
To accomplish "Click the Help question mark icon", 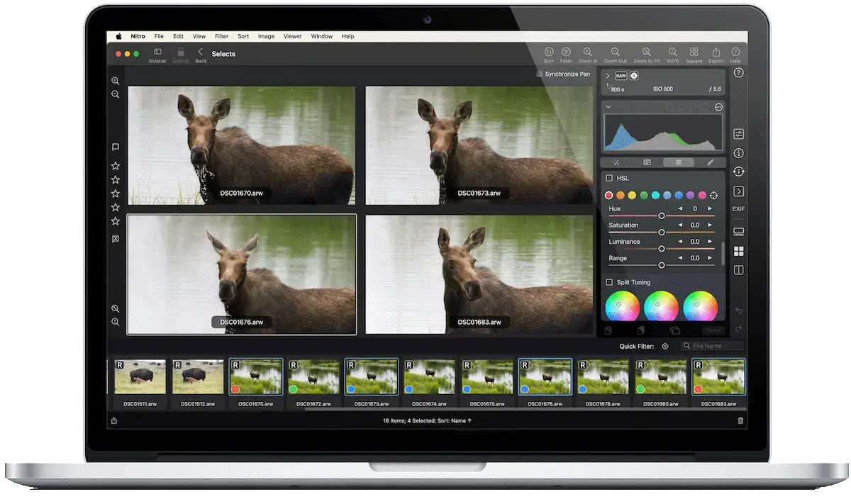I will click(x=735, y=53).
